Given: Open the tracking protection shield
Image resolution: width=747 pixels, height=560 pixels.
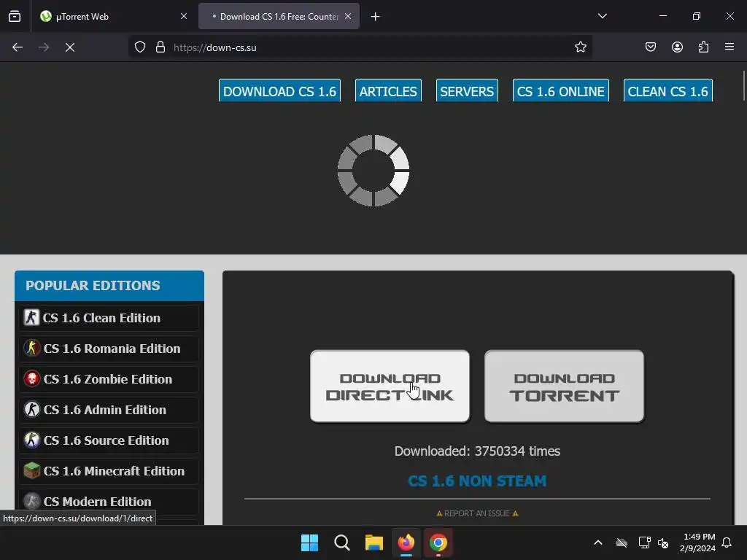Looking at the screenshot, I should [139, 47].
